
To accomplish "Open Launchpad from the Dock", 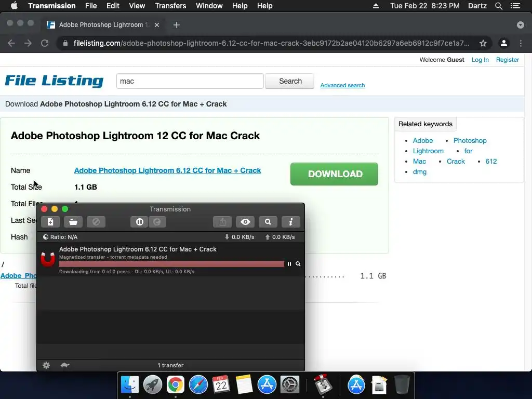I will point(153,384).
